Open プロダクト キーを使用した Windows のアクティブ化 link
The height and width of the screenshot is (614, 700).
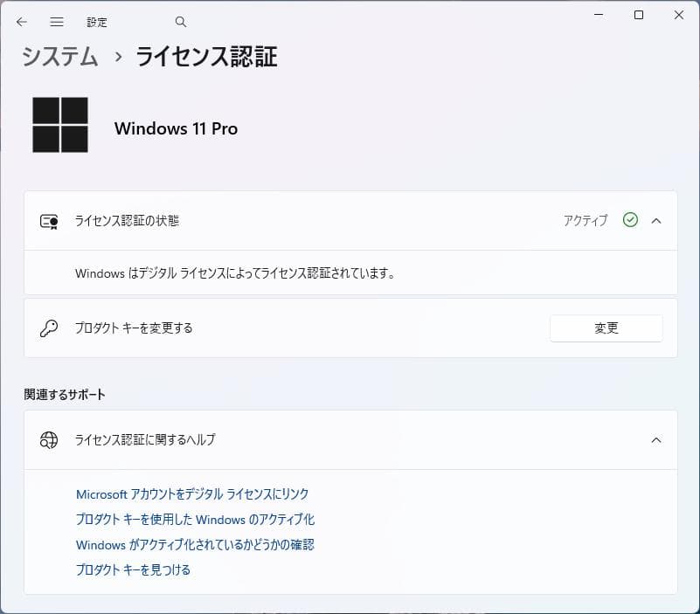196,520
